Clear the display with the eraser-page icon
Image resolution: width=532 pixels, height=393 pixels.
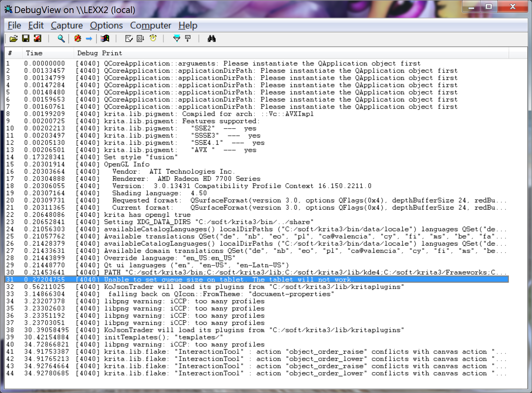click(129, 38)
